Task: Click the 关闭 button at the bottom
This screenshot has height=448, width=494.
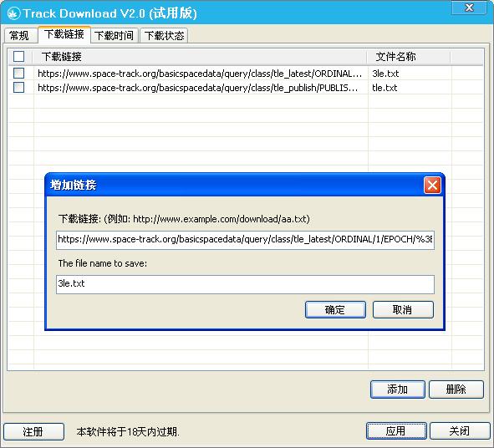Action: [x=460, y=430]
